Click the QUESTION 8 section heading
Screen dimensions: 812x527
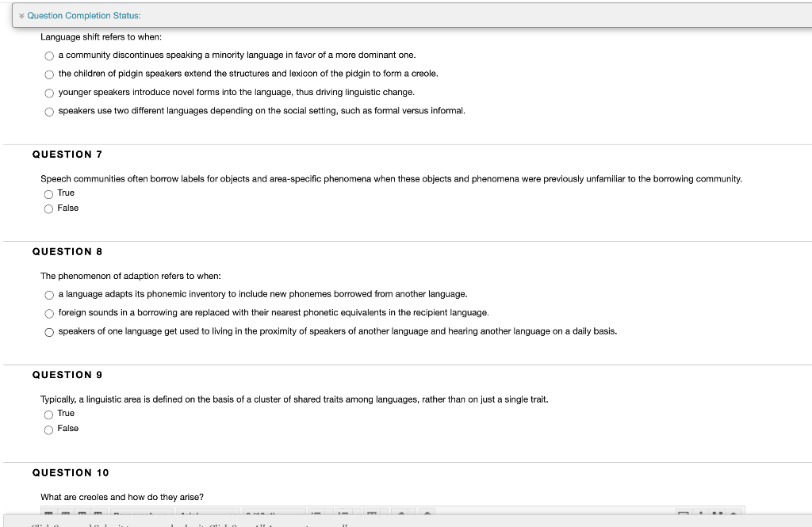click(67, 251)
